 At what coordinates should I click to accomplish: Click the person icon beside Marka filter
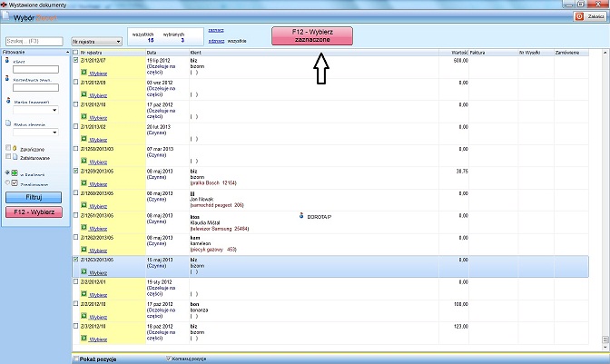click(x=8, y=101)
